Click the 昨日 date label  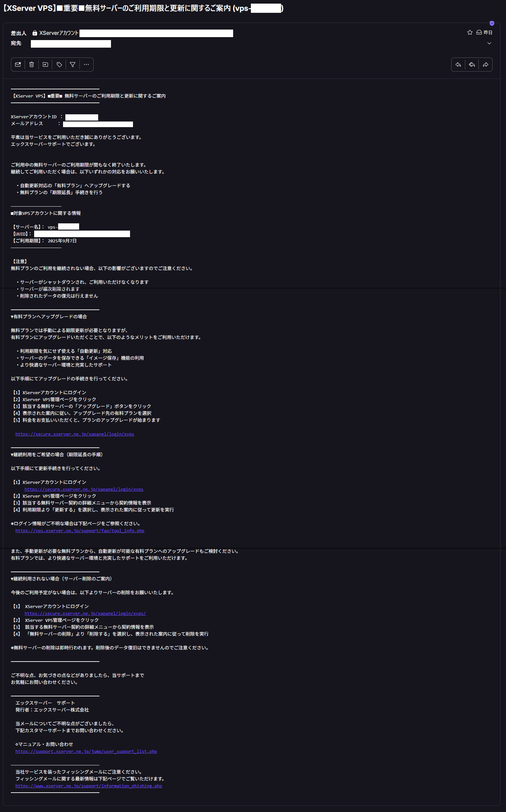pyautogui.click(x=488, y=33)
